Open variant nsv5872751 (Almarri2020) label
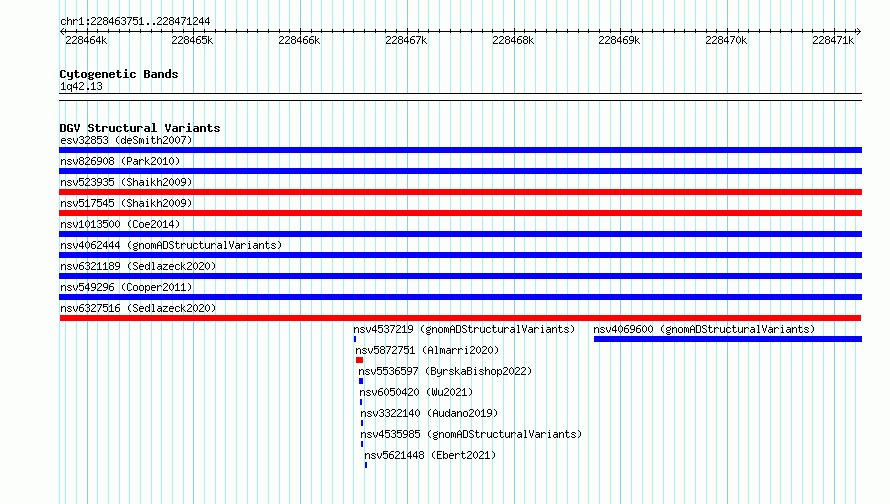 click(427, 350)
